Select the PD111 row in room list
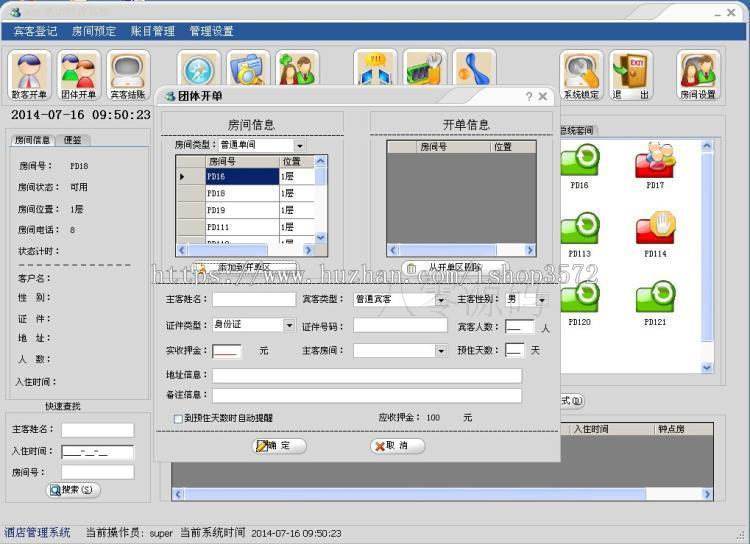This screenshot has width=750, height=544. (246, 227)
